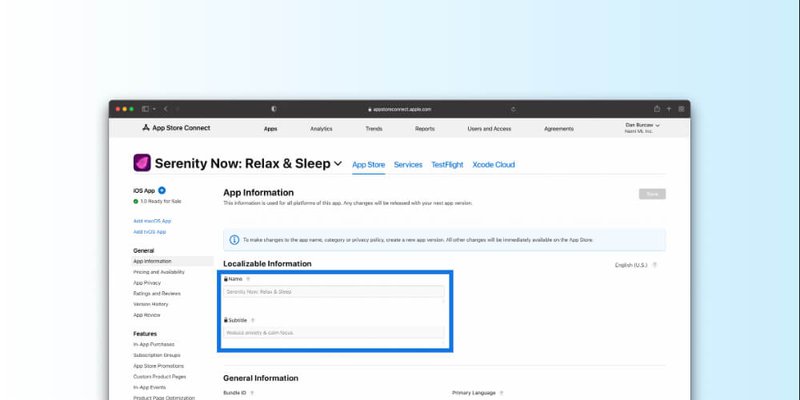The height and width of the screenshot is (400, 800).
Task: Open App Store Promotions in sidebar
Action: click(x=158, y=366)
